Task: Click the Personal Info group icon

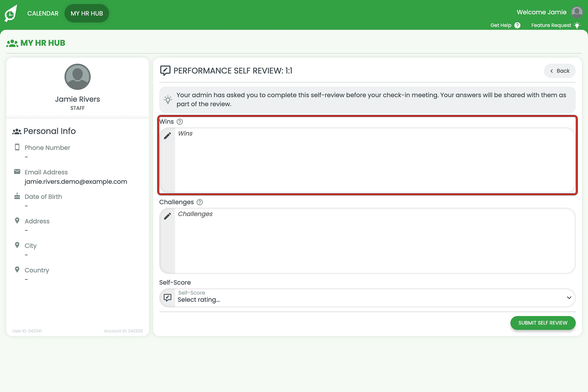Action: point(17,132)
